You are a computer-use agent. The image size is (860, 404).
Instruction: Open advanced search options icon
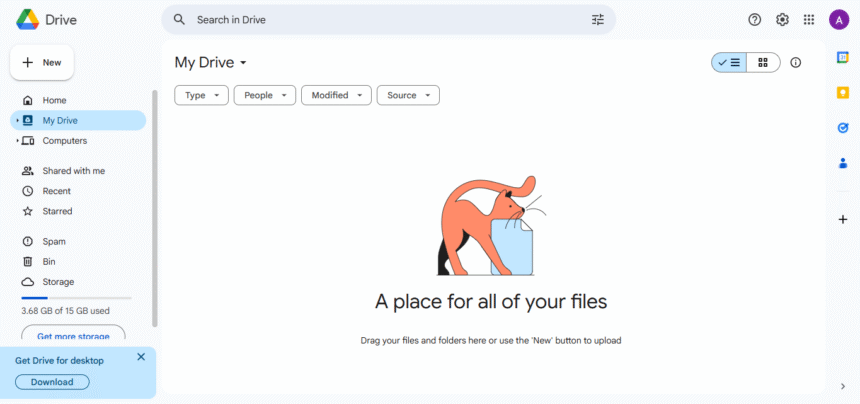pos(597,20)
